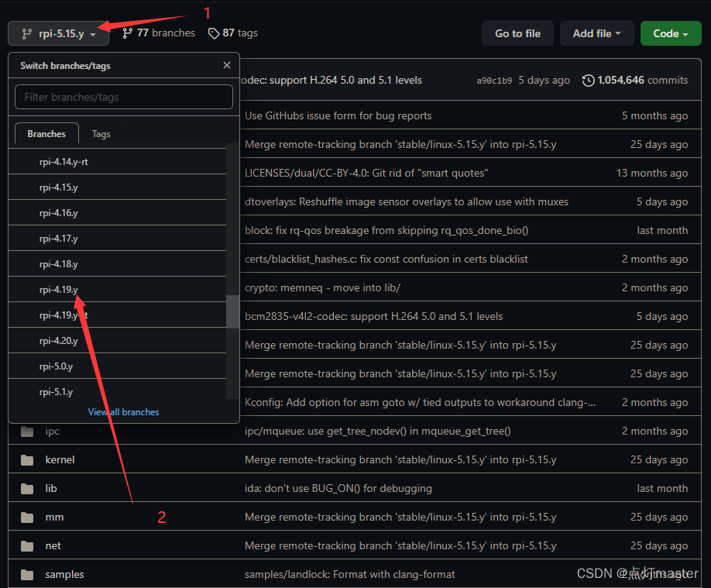Click the commit history clock icon
Image resolution: width=711 pixels, height=588 pixels.
tap(588, 81)
